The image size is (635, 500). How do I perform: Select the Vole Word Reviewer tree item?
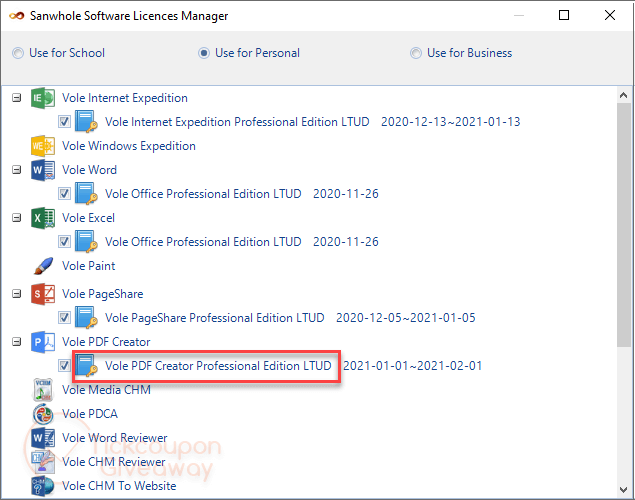point(115,438)
